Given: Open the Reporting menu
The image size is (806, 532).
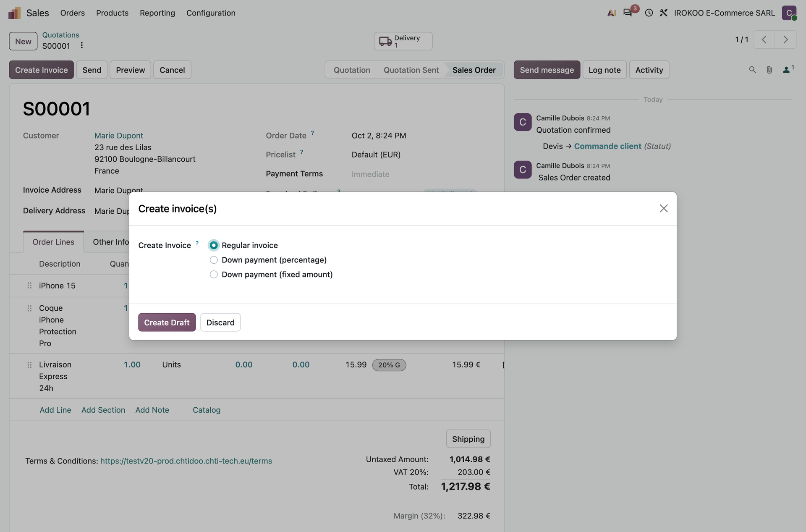Looking at the screenshot, I should (157, 13).
